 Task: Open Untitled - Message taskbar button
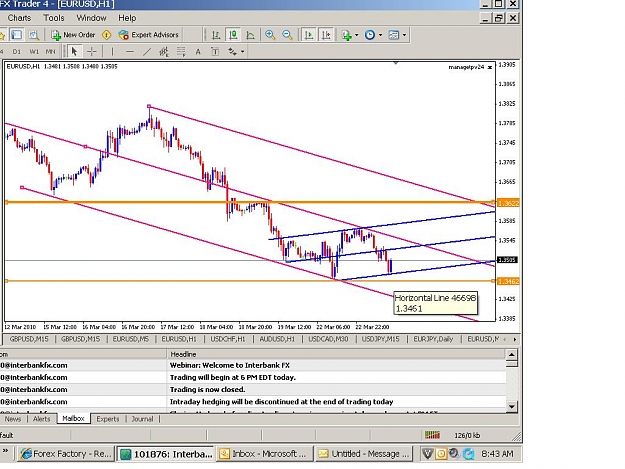coord(364,454)
